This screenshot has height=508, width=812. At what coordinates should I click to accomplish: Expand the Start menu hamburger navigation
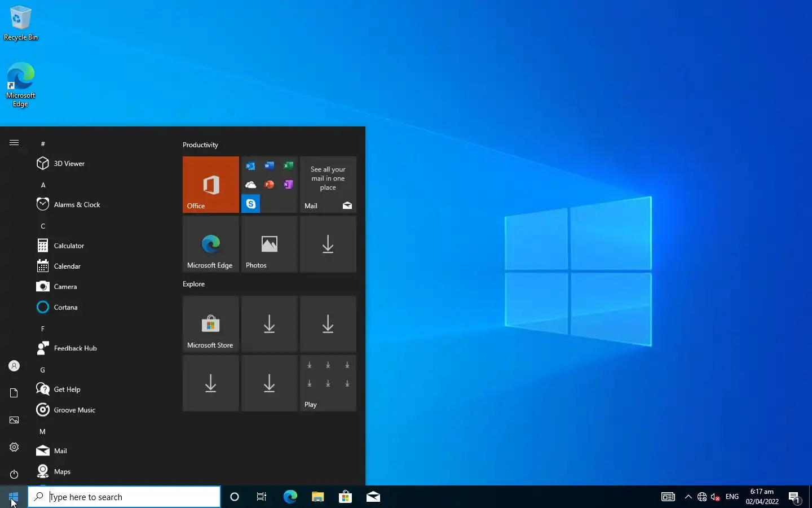click(x=14, y=143)
